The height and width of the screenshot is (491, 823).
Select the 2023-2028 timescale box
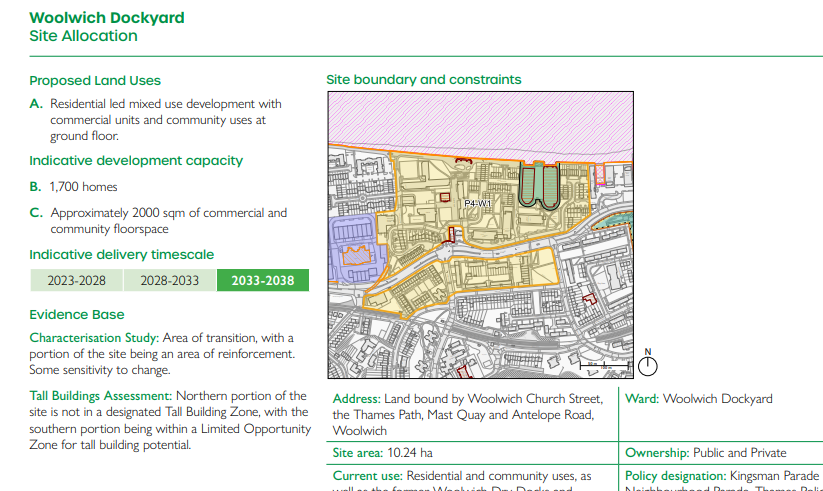click(x=77, y=280)
